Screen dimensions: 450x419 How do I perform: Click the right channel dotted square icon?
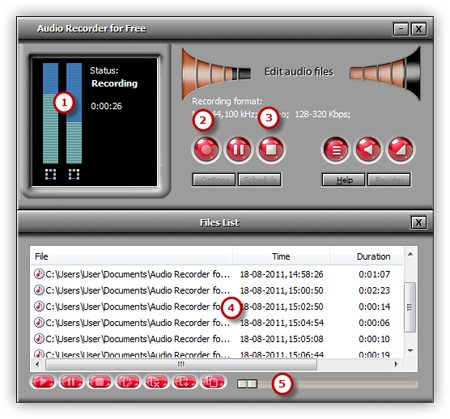point(74,174)
